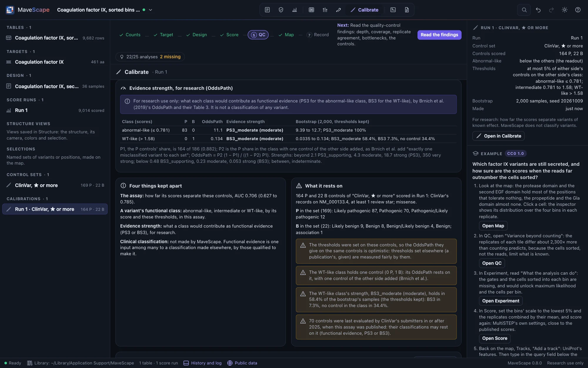Select Run 1 with 9,014 scored
The height and width of the screenshot is (368, 588).
[55, 110]
